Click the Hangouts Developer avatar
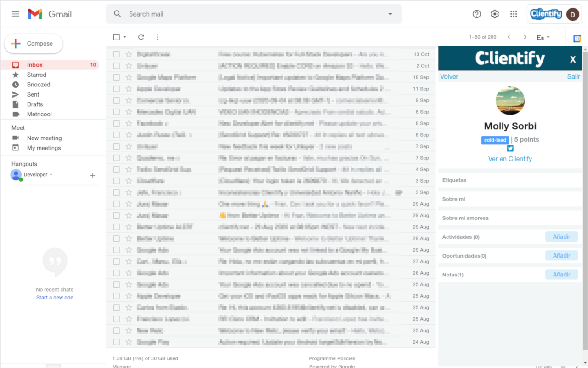The image size is (588, 368). (16, 175)
